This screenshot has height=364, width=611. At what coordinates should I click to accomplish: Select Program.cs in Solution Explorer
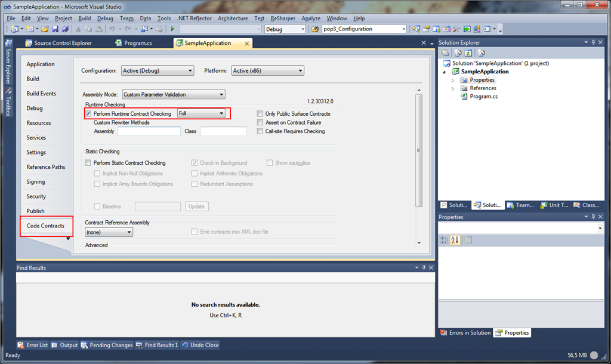tap(483, 97)
